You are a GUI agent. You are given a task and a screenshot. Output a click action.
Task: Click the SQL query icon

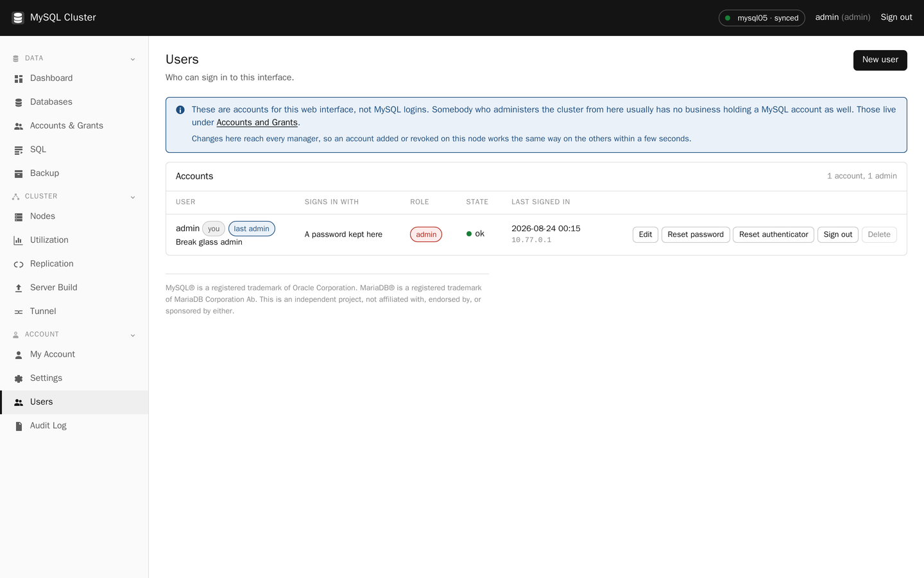pos(19,150)
